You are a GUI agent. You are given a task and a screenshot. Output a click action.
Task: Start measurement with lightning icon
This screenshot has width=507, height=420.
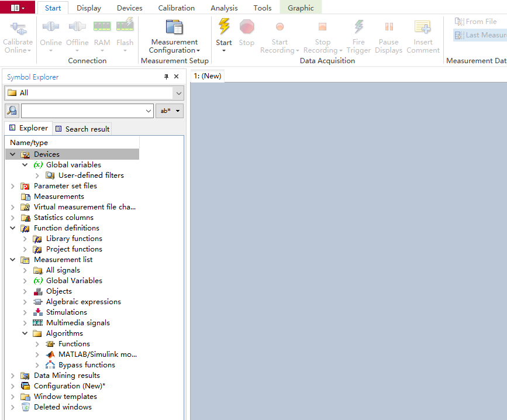click(x=224, y=26)
